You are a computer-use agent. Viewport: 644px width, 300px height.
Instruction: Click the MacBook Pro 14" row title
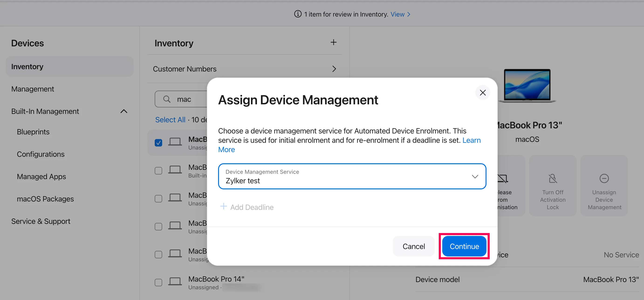tap(216, 279)
